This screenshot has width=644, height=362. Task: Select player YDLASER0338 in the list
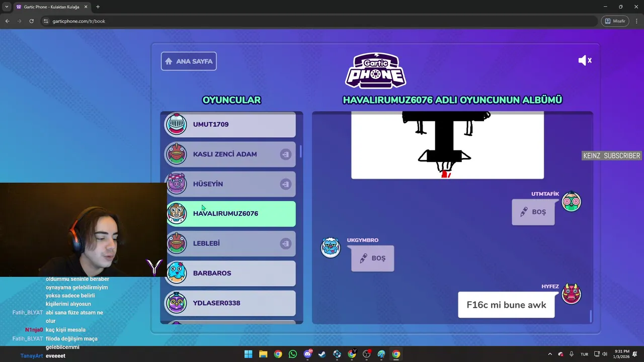pyautogui.click(x=230, y=303)
